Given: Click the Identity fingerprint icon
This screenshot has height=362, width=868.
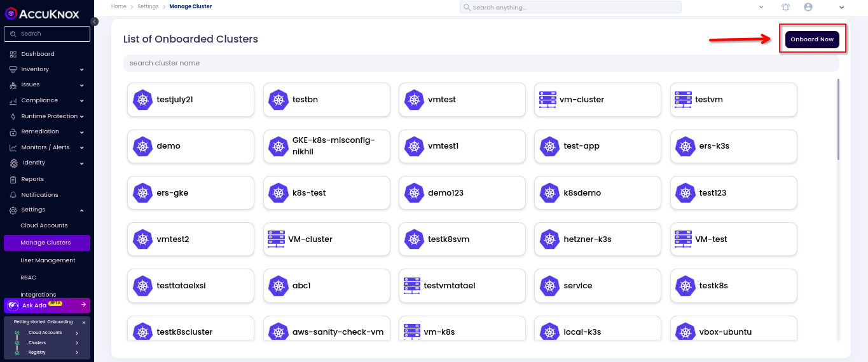Looking at the screenshot, I should point(13,163).
